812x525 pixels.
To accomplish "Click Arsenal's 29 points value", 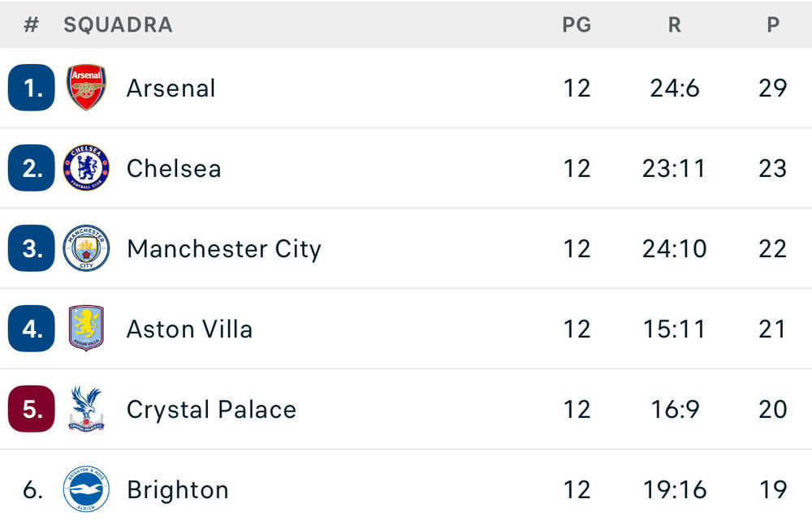I will [x=772, y=88].
